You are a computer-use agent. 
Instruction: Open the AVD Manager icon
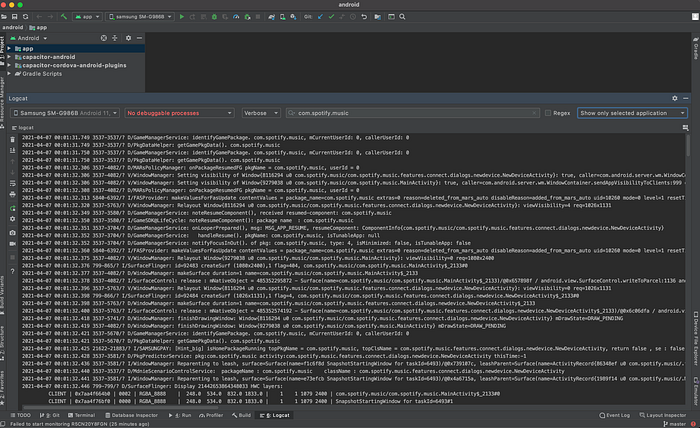pyautogui.click(x=283, y=17)
